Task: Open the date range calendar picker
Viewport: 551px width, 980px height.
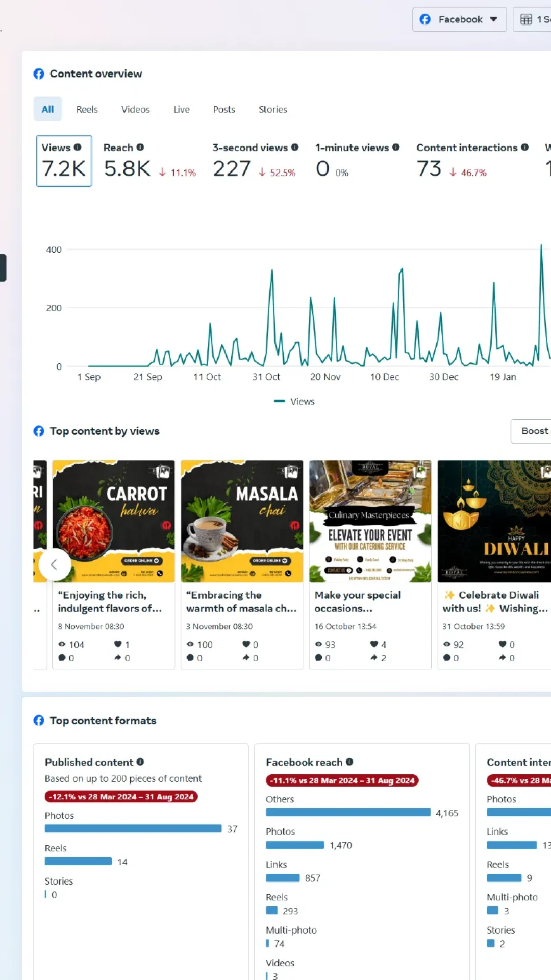Action: pos(533,19)
